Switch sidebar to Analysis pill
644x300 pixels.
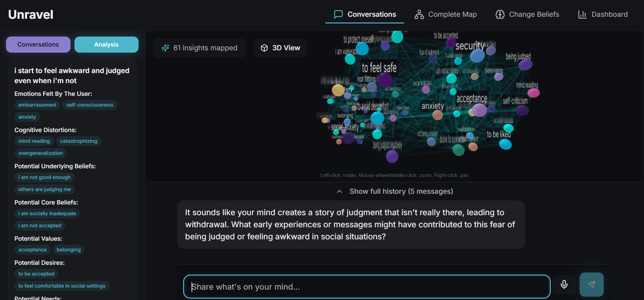(106, 45)
